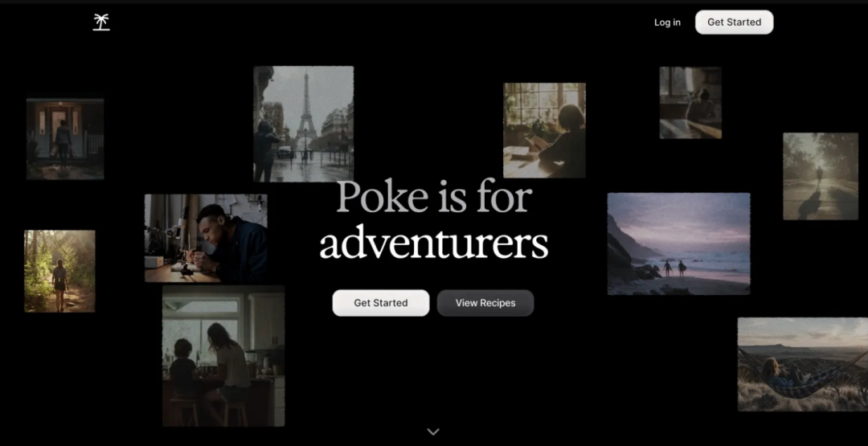Click the header Get Started button
The height and width of the screenshot is (446, 868).
tap(734, 23)
